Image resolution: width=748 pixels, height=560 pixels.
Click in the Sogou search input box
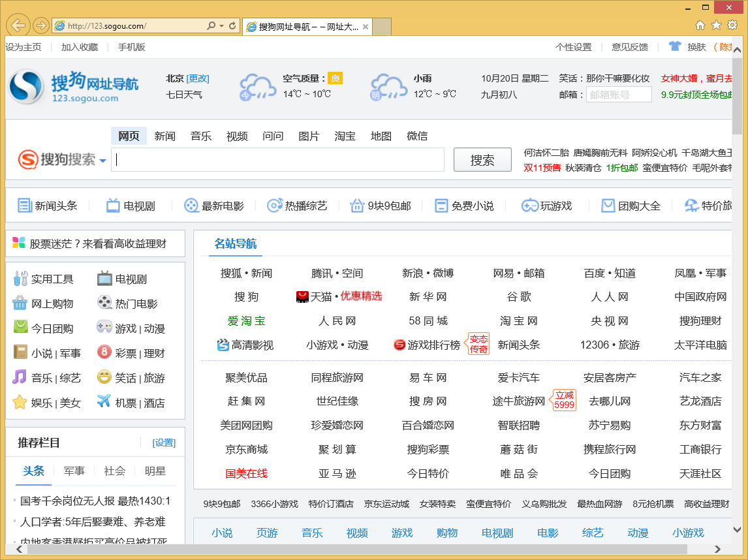[277, 159]
